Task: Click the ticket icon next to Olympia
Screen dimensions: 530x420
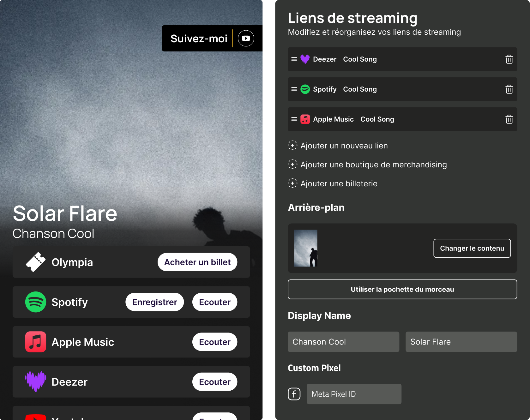Action: (36, 262)
